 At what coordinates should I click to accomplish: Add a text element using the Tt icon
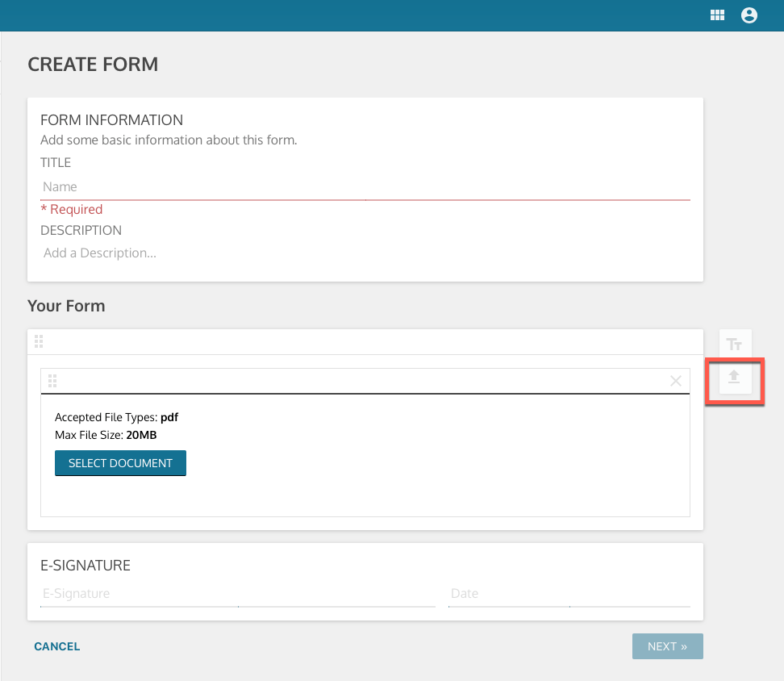(x=734, y=343)
